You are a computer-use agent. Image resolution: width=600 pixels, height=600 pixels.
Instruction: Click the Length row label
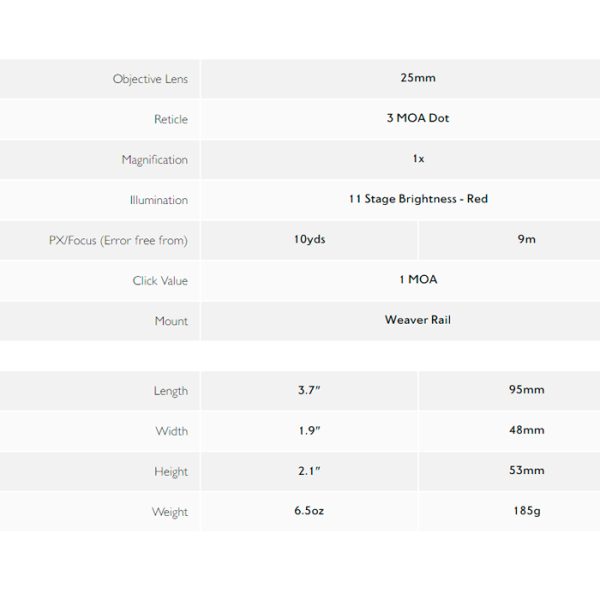(171, 391)
